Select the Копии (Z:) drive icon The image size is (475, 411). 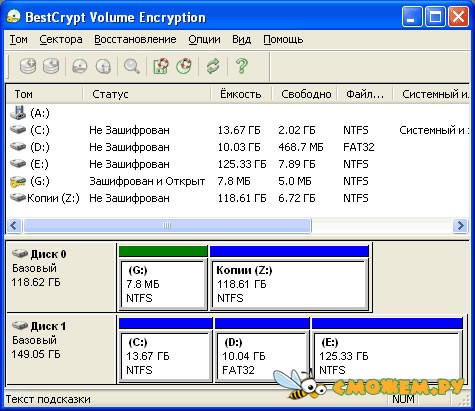tap(18, 198)
